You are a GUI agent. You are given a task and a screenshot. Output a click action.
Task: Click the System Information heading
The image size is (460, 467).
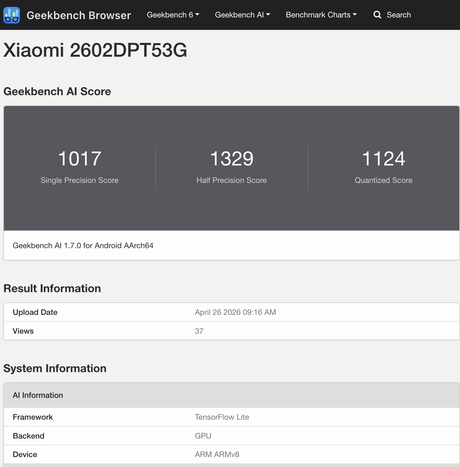tap(55, 368)
